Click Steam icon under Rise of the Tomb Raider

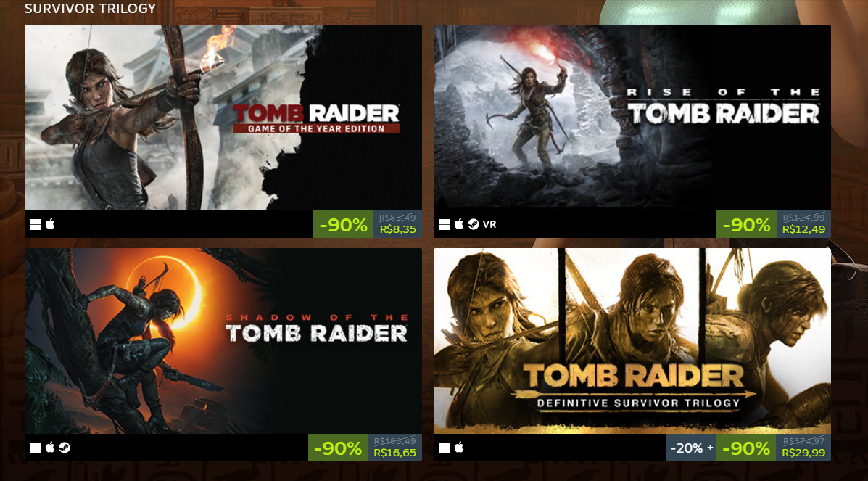pos(474,224)
